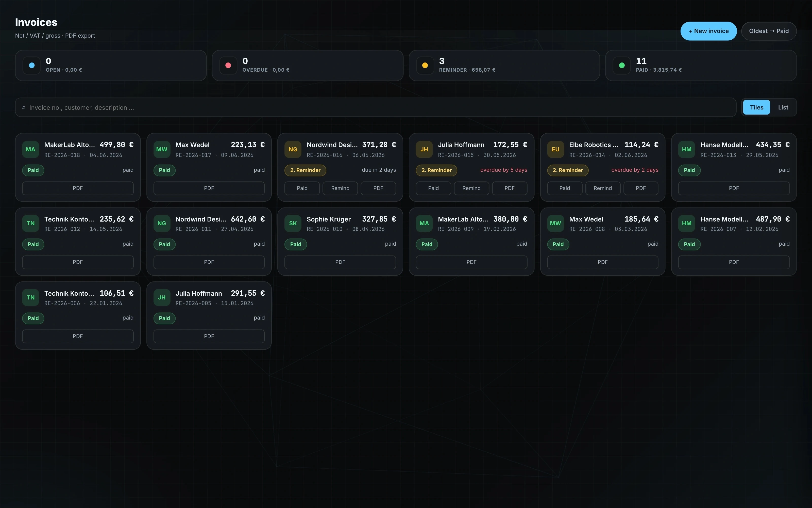The image size is (812, 508).
Task: Focus the invoice search field
Action: 376,107
